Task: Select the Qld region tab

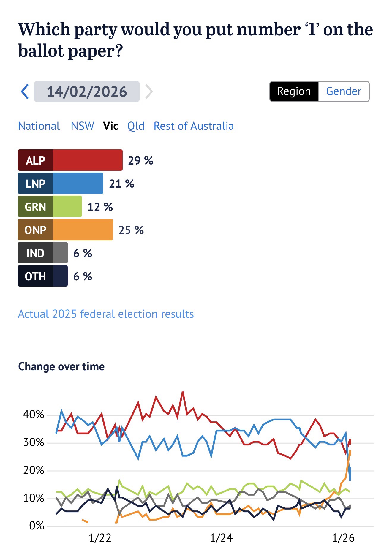Action: [x=136, y=126]
